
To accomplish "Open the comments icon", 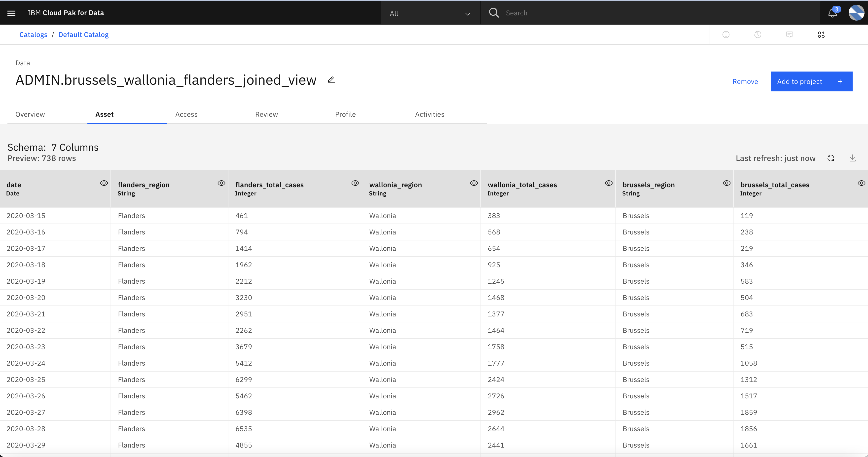I will (789, 34).
